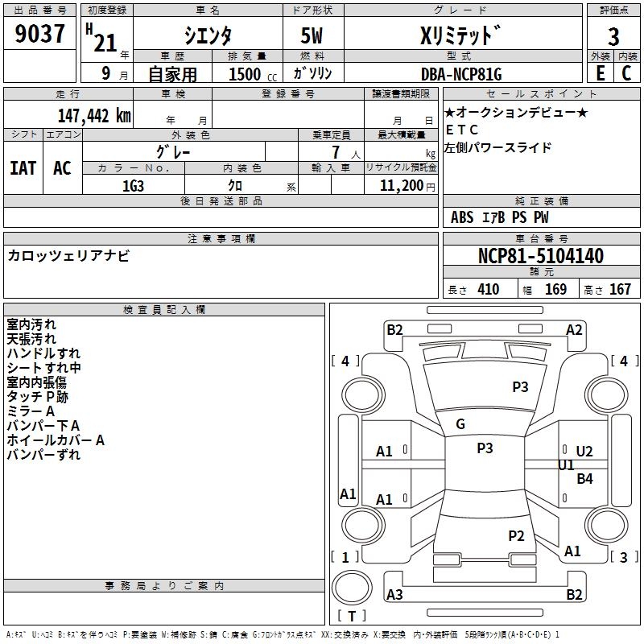Select the カロッツェリアナビ note text

click(x=68, y=255)
